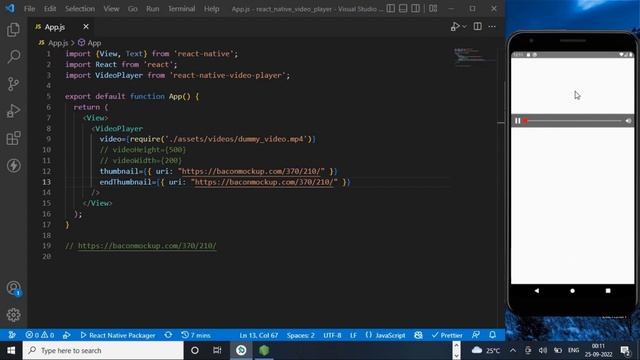Screen dimensions: 640x360
Task: Open the Help menu
Action: [211, 9]
